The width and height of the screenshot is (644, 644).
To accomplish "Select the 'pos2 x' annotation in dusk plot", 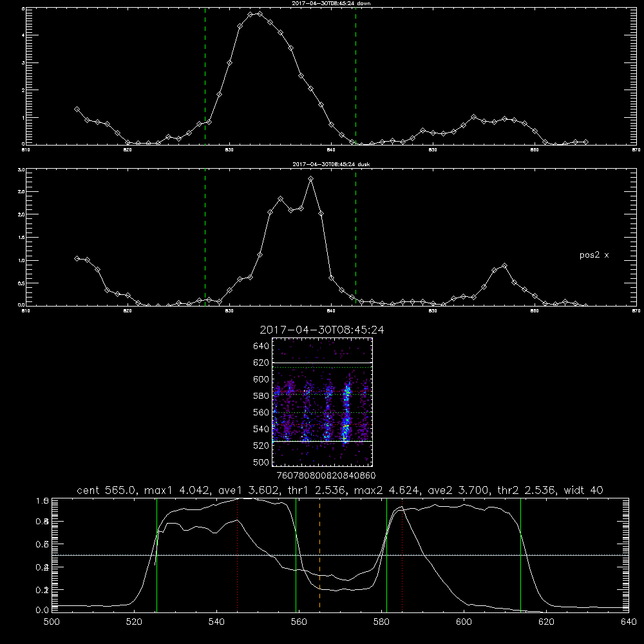I will [594, 255].
